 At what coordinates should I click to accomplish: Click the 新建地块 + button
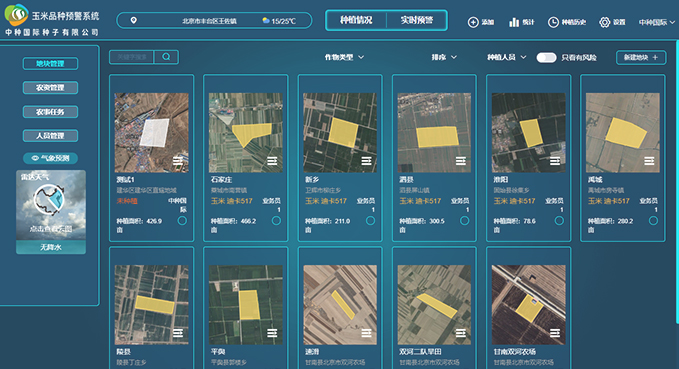(641, 57)
